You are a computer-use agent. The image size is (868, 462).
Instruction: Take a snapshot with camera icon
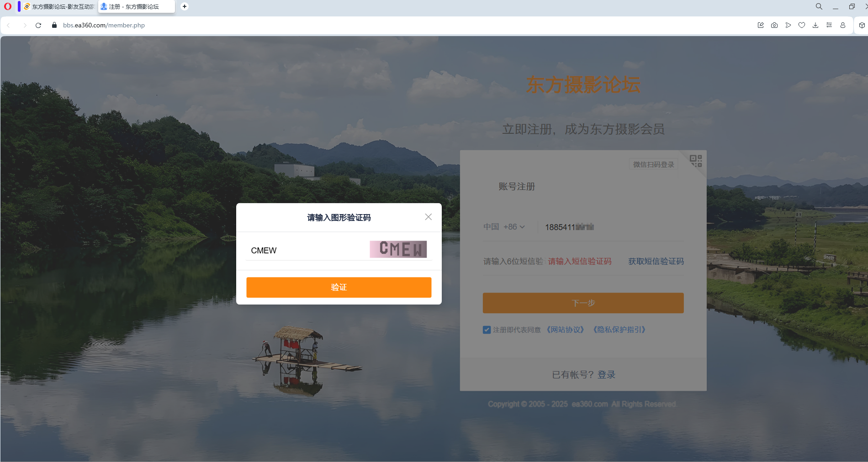pyautogui.click(x=774, y=26)
